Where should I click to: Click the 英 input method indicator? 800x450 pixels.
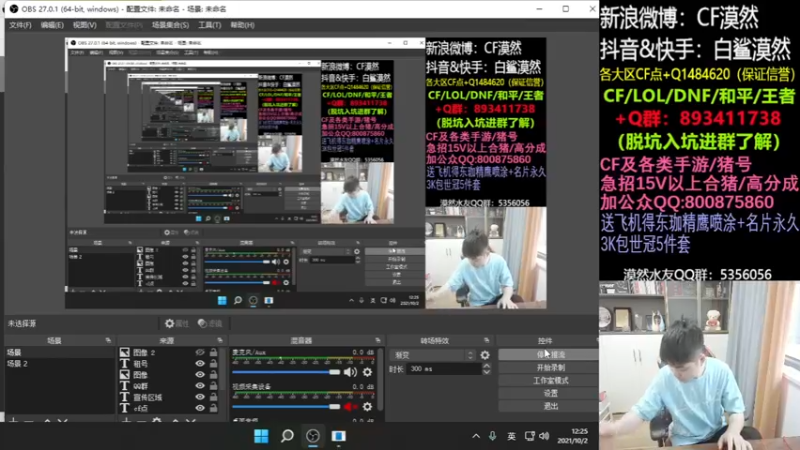pos(511,436)
